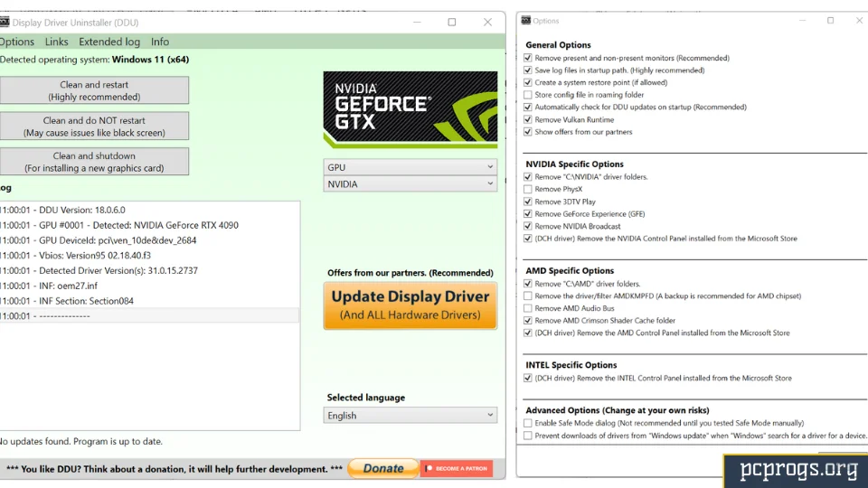The image size is (868, 488).
Task: Maximize the Options window
Action: 830,21
